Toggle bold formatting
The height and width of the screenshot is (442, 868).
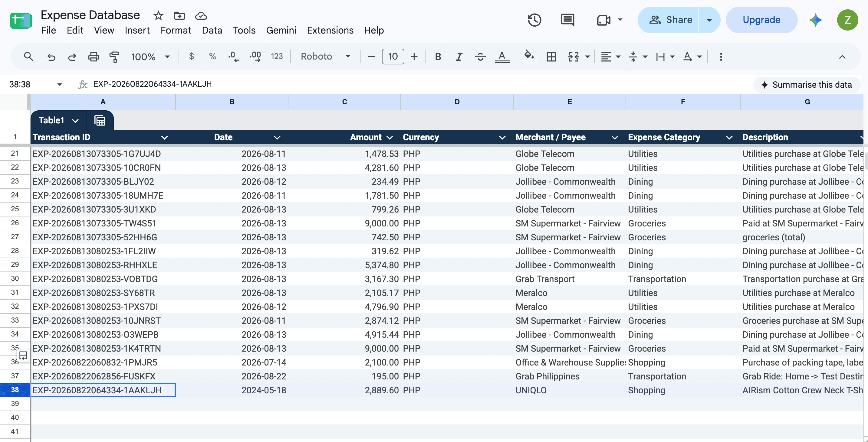(x=438, y=57)
